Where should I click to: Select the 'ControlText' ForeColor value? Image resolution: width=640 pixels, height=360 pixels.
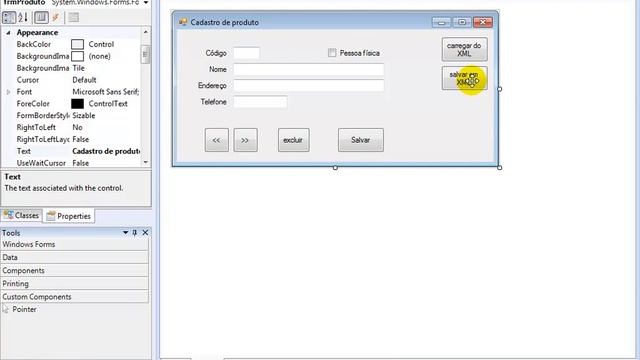point(108,104)
